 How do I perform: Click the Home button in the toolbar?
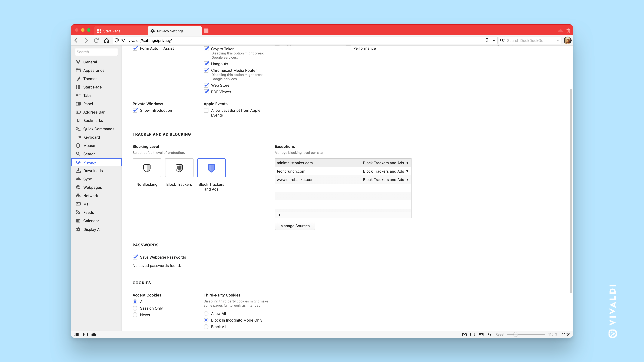click(x=106, y=40)
